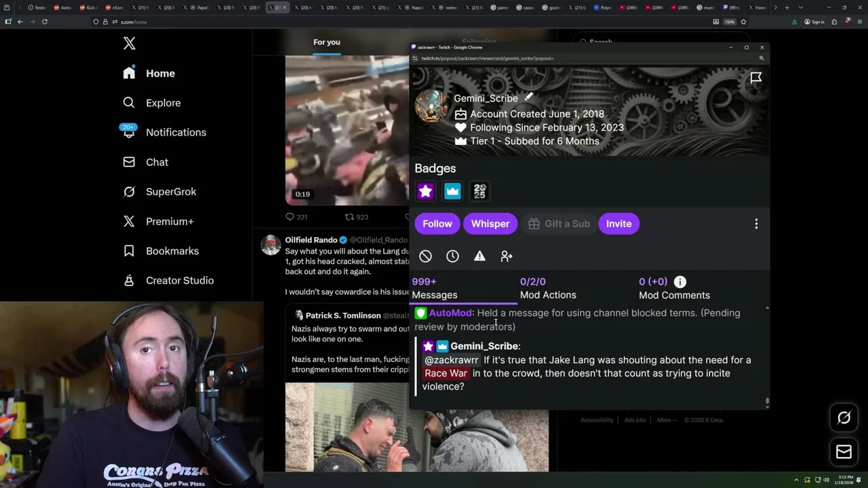This screenshot has width=868, height=488.
Task: Click the taskbar volume speaker icon
Action: coord(826,480)
